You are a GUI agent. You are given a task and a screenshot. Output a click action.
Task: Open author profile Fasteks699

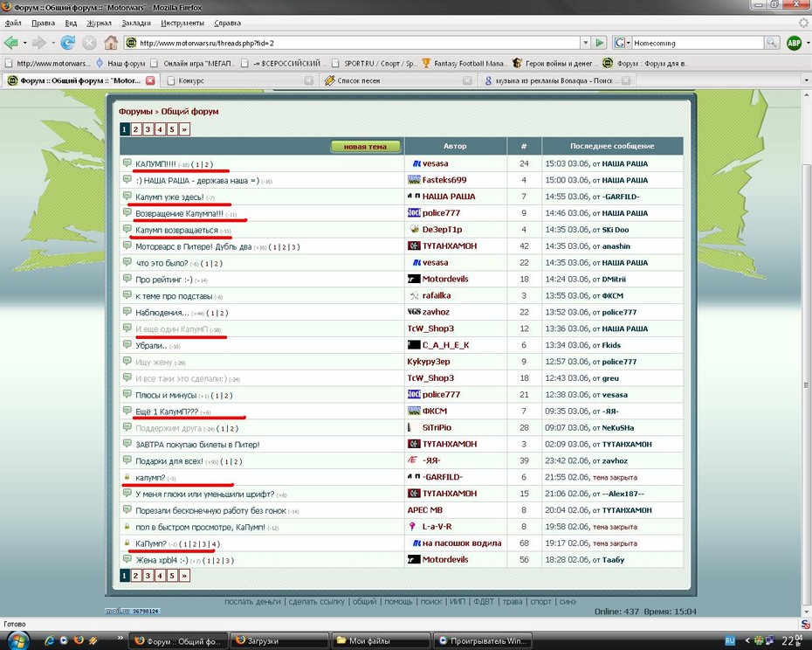click(444, 180)
